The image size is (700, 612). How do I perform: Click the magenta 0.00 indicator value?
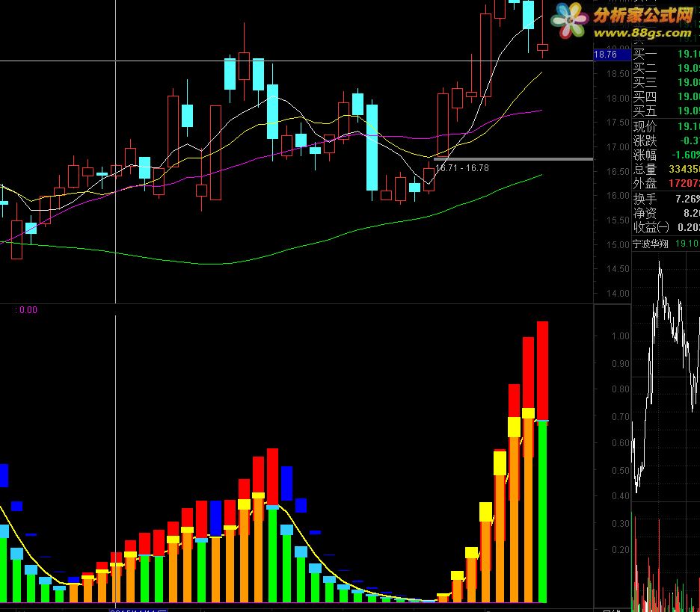click(x=28, y=310)
